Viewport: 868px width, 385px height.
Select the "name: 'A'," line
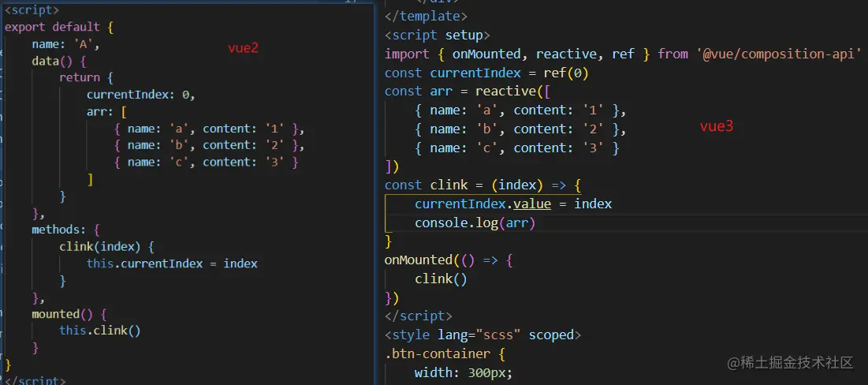(x=65, y=44)
